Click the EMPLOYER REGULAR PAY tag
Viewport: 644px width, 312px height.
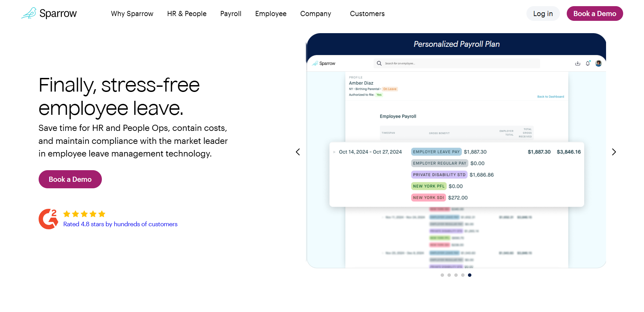(440, 163)
